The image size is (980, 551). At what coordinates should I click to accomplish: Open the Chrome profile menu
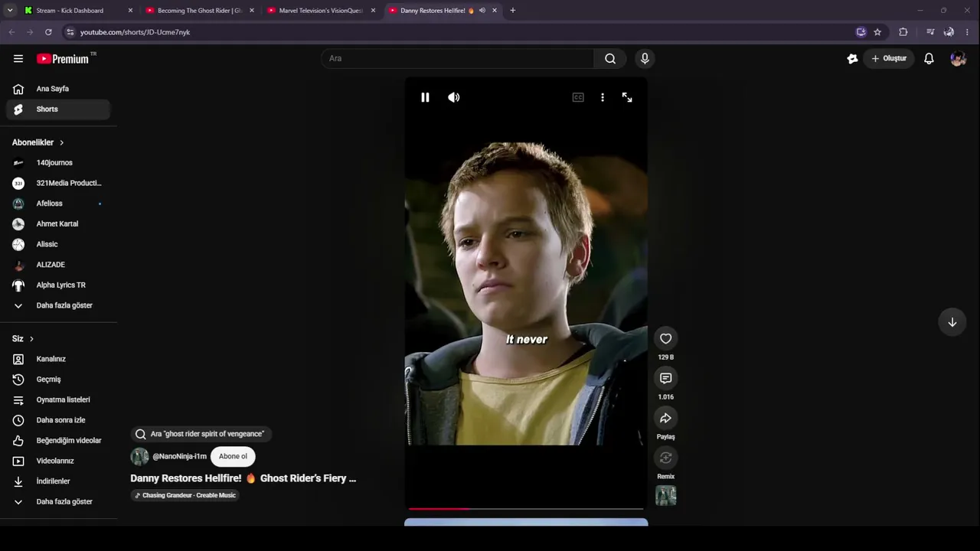[x=949, y=32]
